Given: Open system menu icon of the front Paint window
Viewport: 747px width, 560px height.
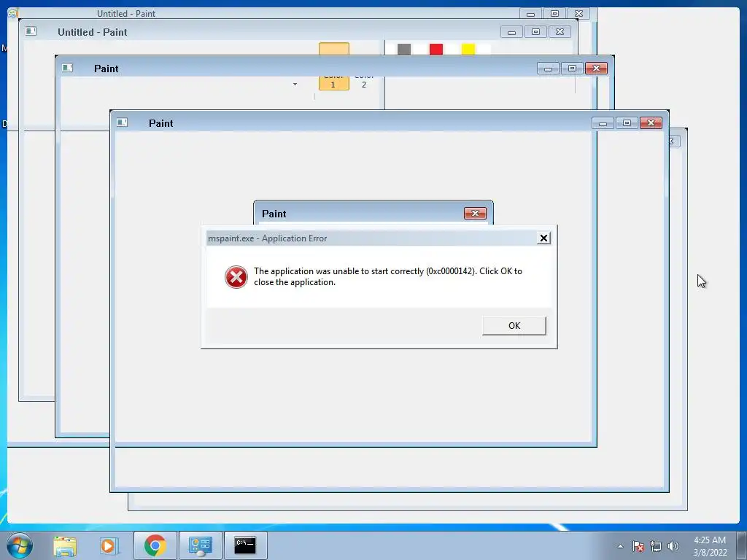Looking at the screenshot, I should click(x=122, y=122).
